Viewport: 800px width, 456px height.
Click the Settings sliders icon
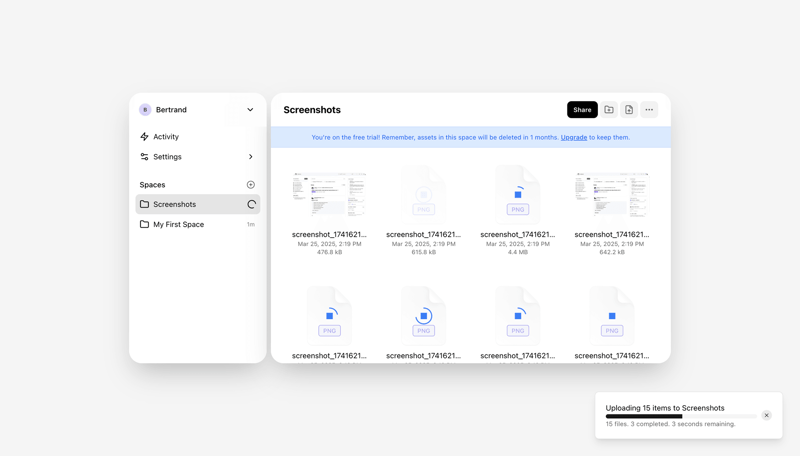144,157
